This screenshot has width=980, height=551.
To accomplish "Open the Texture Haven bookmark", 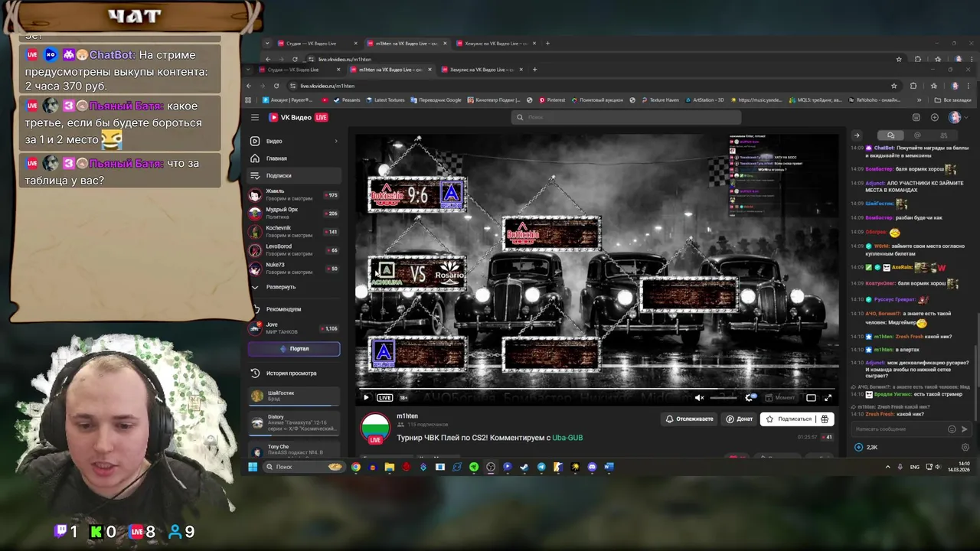I will coord(659,99).
